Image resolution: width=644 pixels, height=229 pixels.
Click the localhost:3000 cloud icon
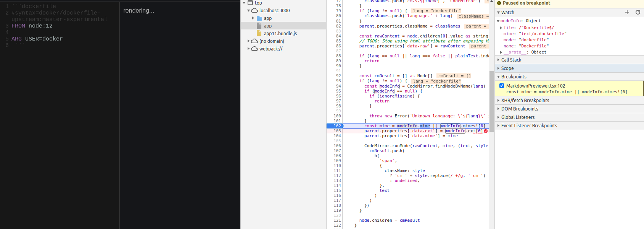pos(254,11)
